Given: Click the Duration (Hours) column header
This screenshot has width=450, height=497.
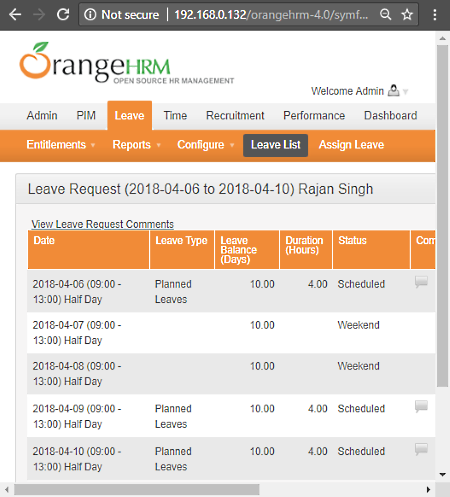Looking at the screenshot, I should [x=306, y=249].
